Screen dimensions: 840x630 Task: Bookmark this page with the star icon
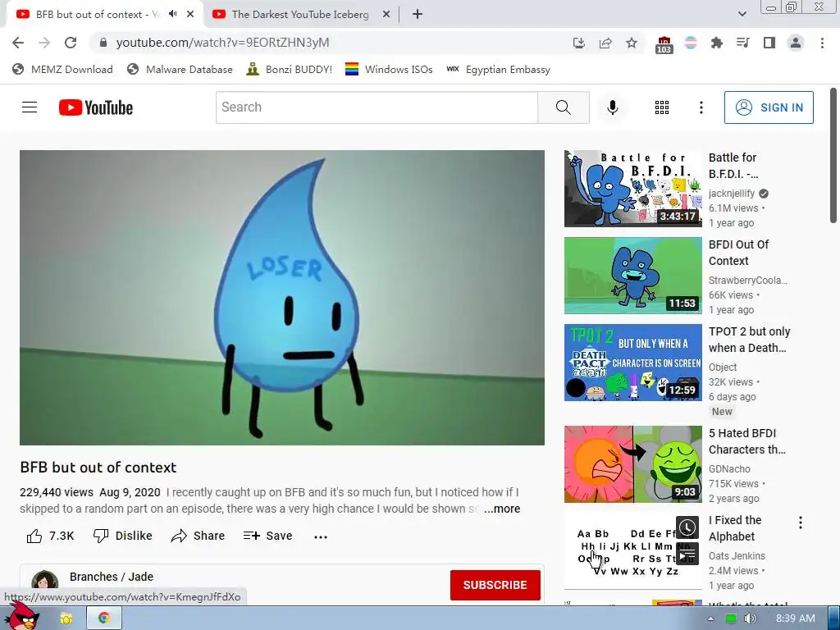click(632, 43)
